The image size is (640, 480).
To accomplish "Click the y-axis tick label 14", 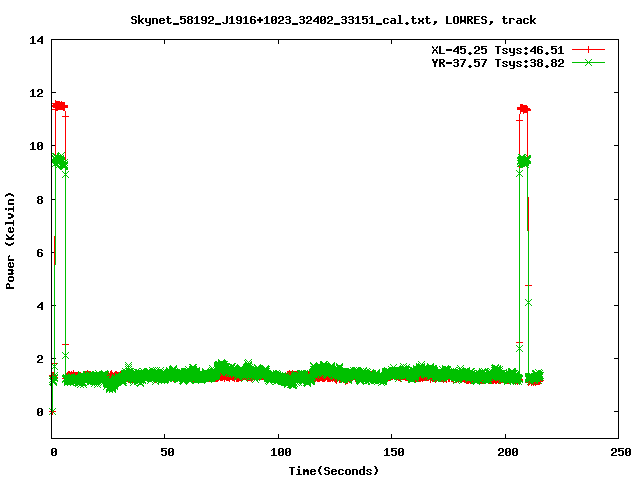I will tap(36, 40).
